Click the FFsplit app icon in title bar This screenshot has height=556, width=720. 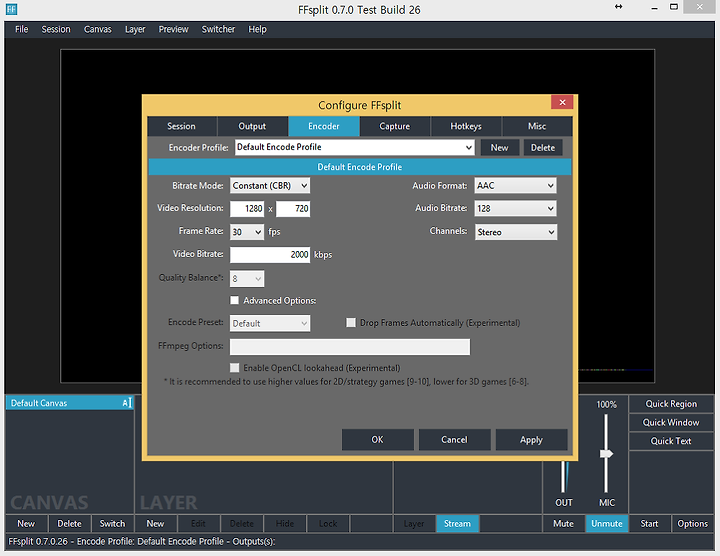(11, 9)
